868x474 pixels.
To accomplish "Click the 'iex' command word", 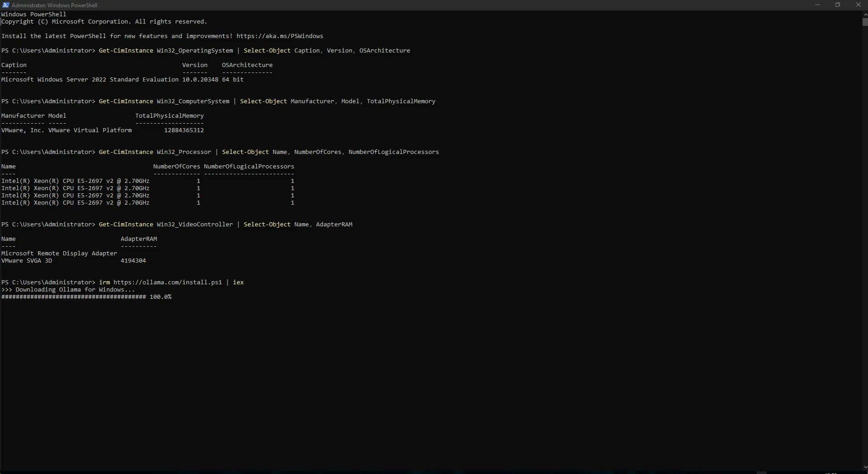I will pyautogui.click(x=238, y=282).
